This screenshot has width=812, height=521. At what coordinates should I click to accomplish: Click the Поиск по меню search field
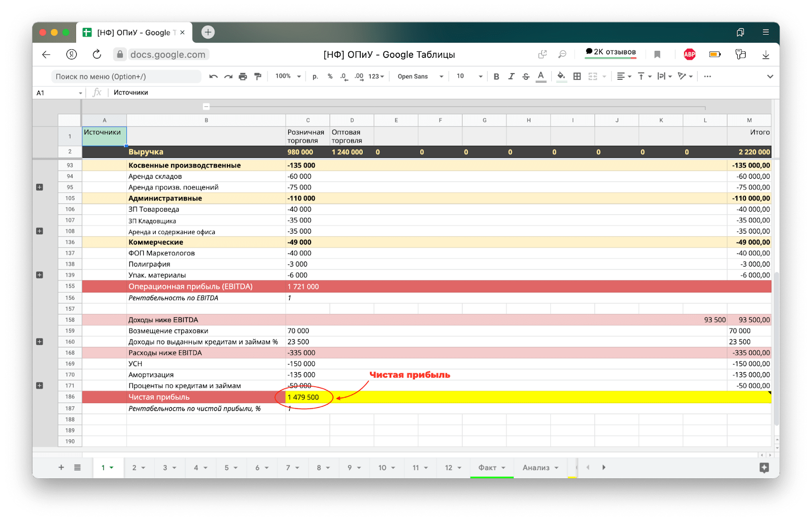pyautogui.click(x=126, y=77)
